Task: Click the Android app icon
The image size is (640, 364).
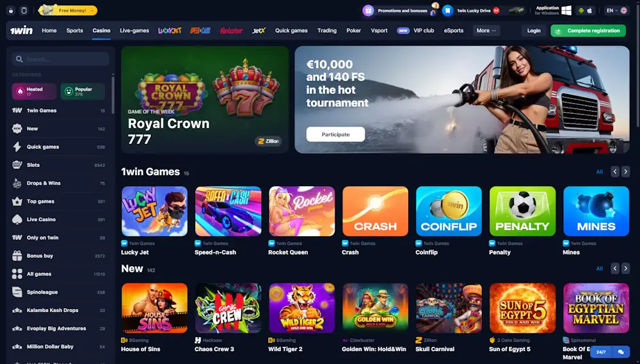Action: coord(581,11)
